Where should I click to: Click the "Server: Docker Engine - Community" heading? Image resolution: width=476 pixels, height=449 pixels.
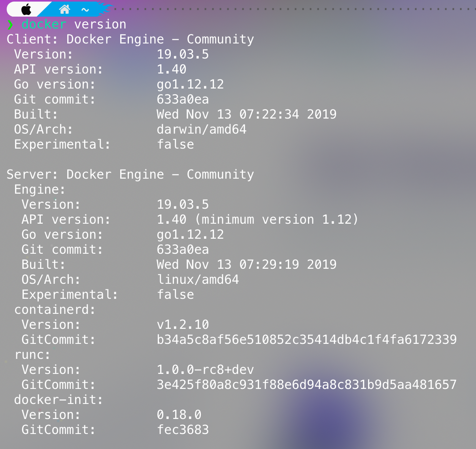[130, 175]
